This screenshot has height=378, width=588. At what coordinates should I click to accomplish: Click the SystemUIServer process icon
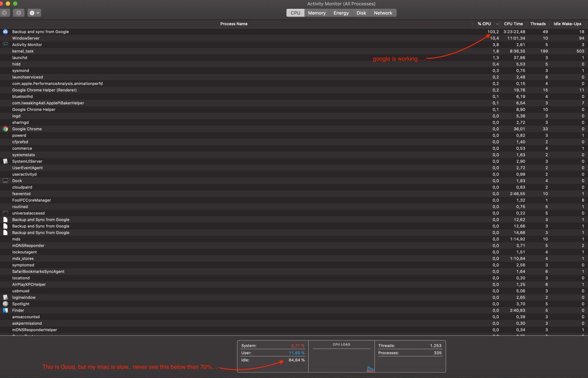coord(5,162)
